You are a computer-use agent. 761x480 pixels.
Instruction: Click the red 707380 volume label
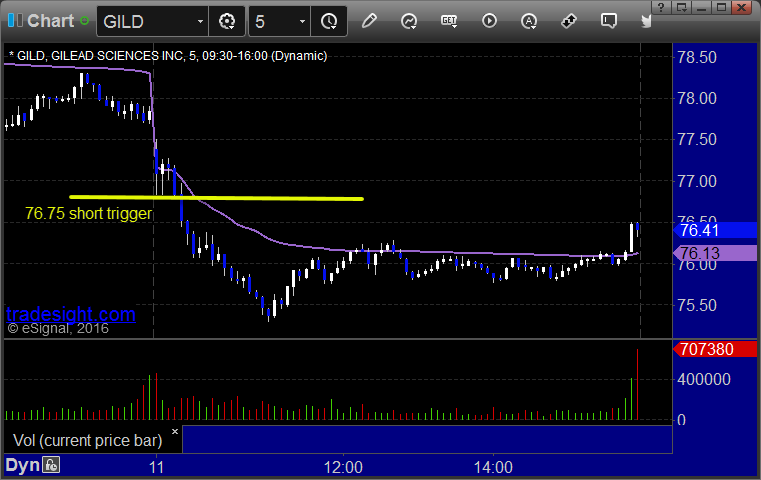click(715, 349)
